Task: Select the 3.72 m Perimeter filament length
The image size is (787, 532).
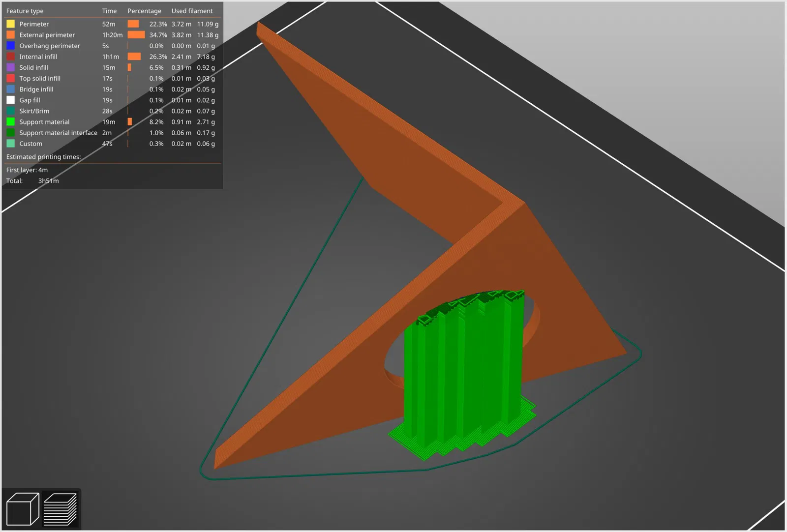Action: pos(182,24)
